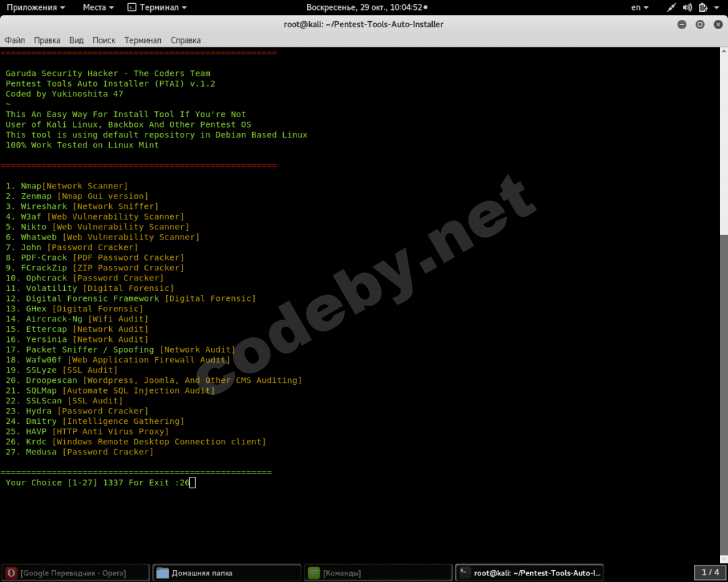The height and width of the screenshot is (582, 728).
Task: Click the line '9. FCrackZip [ZIP Password Cracker]'
Action: [x=95, y=268]
